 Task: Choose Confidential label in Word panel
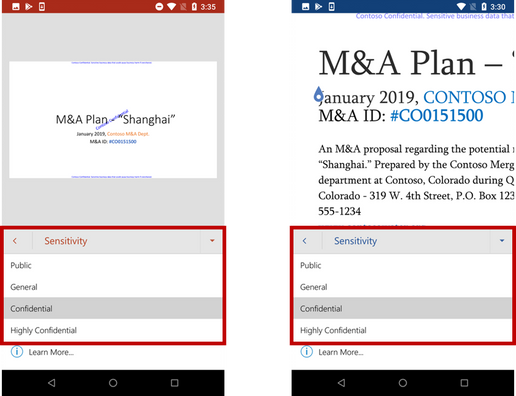pos(403,309)
